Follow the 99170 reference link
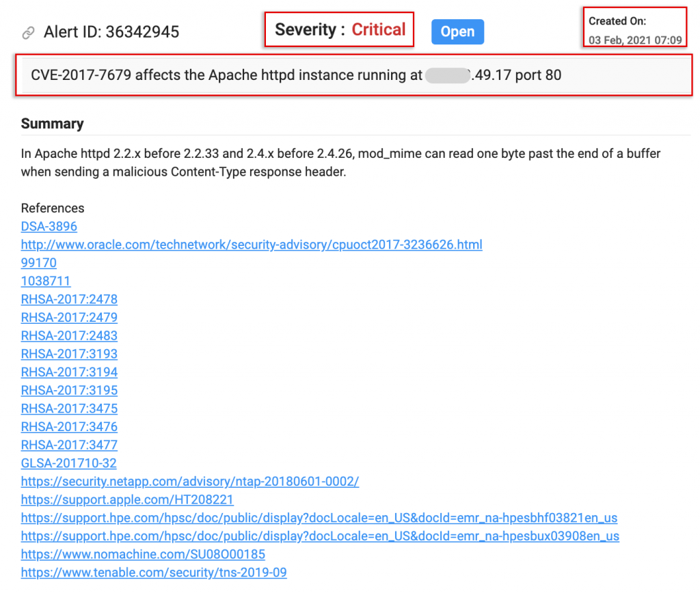This screenshot has width=700, height=593. (39, 263)
